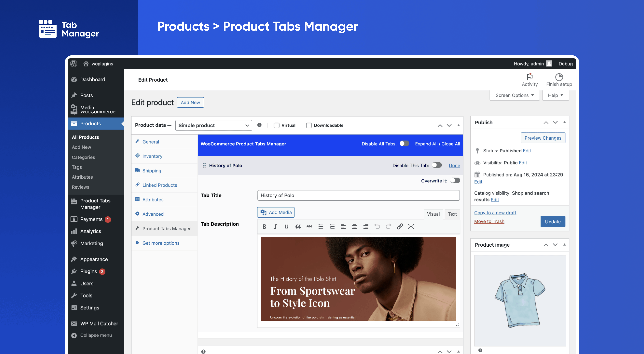The image size is (644, 354).
Task: Toggle fullscreen editor icon
Action: tap(411, 227)
